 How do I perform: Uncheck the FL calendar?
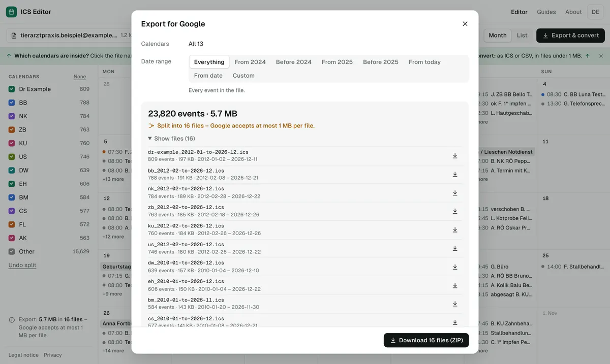pos(12,224)
